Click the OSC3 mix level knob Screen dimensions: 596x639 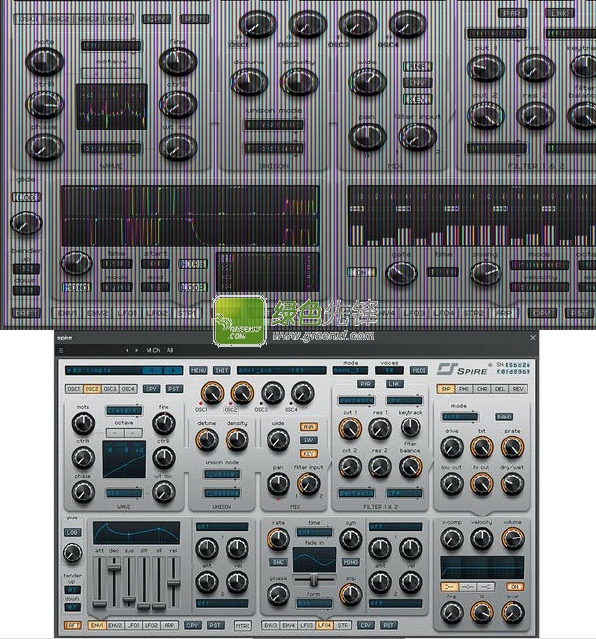pos(272,393)
